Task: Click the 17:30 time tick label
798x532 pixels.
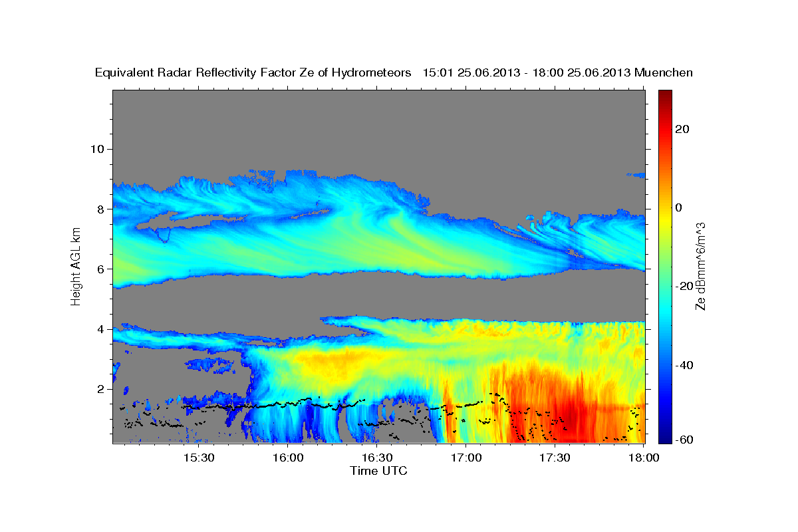Action: click(x=555, y=458)
